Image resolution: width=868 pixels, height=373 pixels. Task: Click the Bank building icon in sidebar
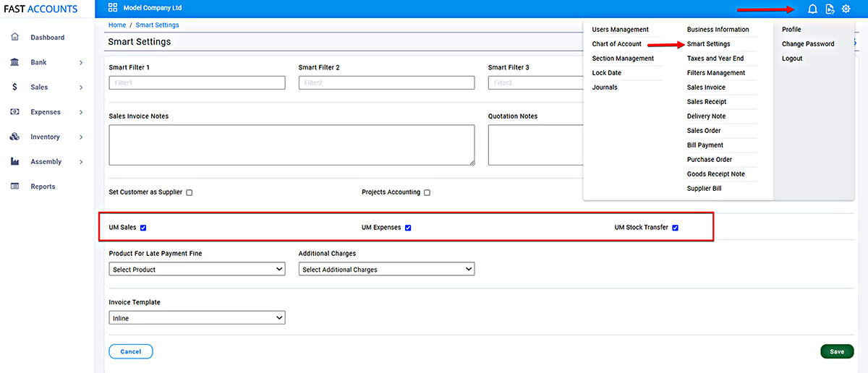14,62
